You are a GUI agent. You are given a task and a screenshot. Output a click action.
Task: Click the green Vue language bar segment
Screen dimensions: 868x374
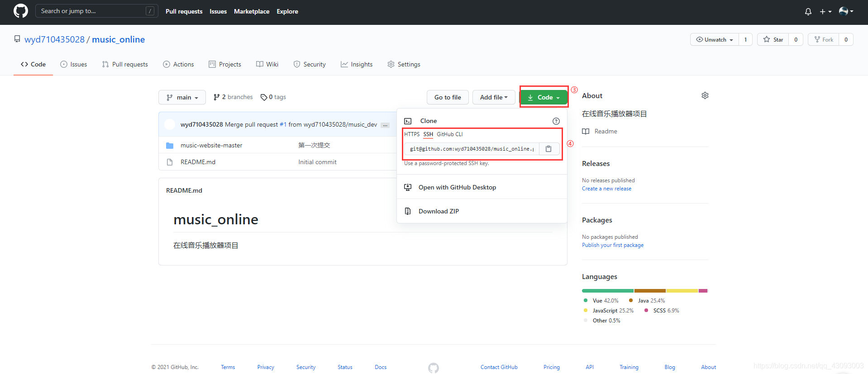pyautogui.click(x=608, y=291)
